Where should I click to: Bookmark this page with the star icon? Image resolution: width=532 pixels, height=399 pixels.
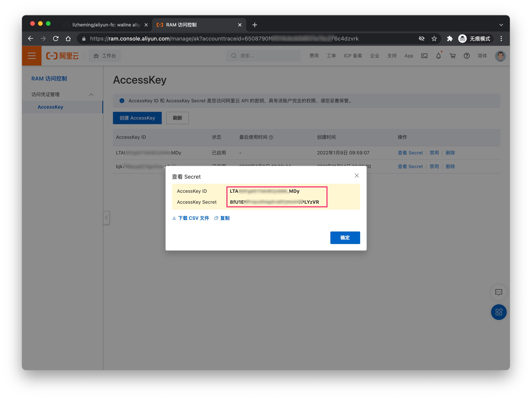[434, 39]
